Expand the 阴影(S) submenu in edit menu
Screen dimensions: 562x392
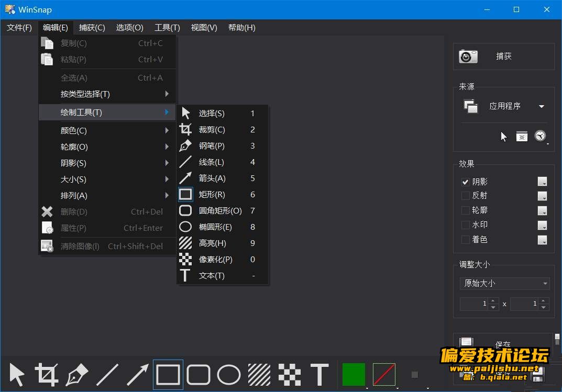(107, 163)
